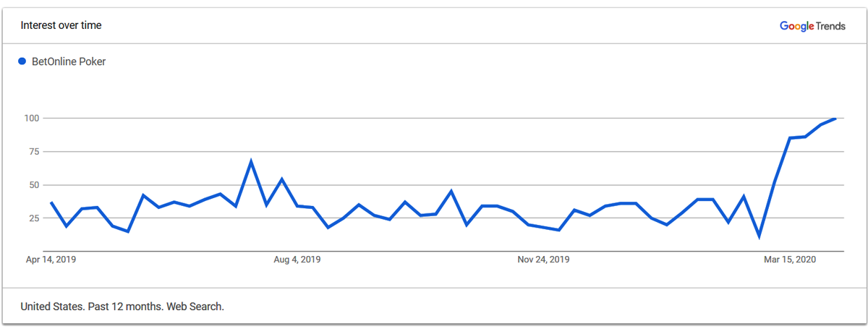
Task: Click the chart's starting point at April 2019
Action: 51,202
